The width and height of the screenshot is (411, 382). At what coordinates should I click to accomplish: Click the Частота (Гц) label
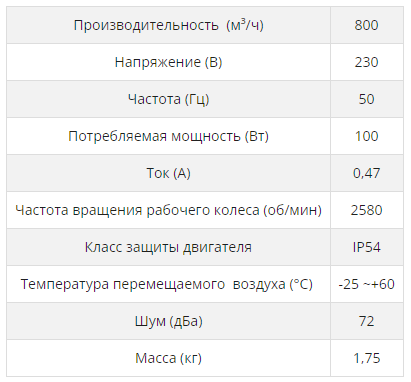click(x=168, y=99)
